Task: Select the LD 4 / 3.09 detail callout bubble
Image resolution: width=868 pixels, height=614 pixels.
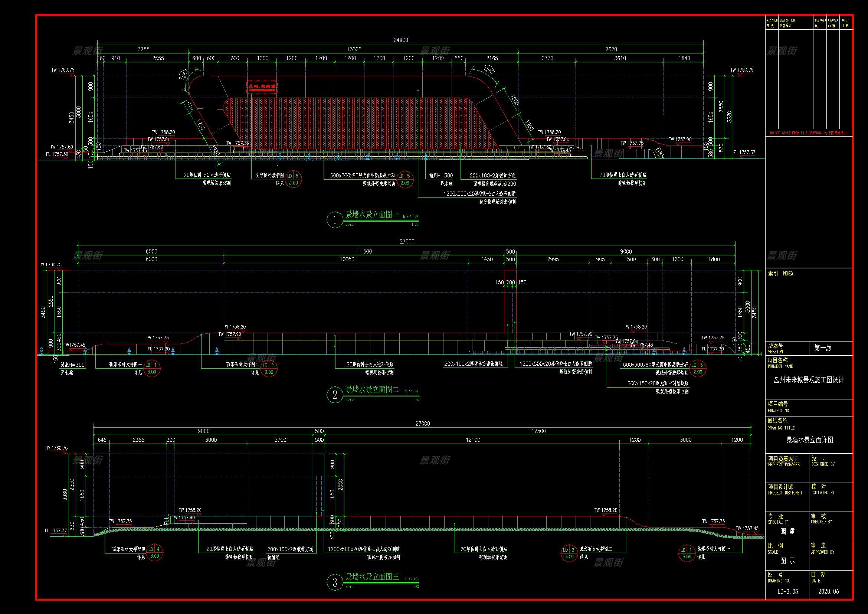Action: [154, 552]
